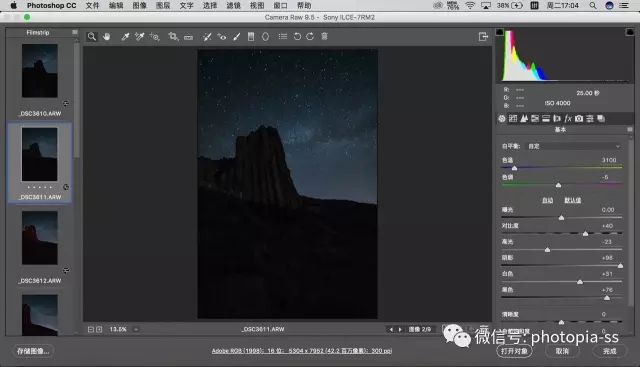Select the Color Sampler tool
This screenshot has width=640, height=367.
(x=140, y=37)
